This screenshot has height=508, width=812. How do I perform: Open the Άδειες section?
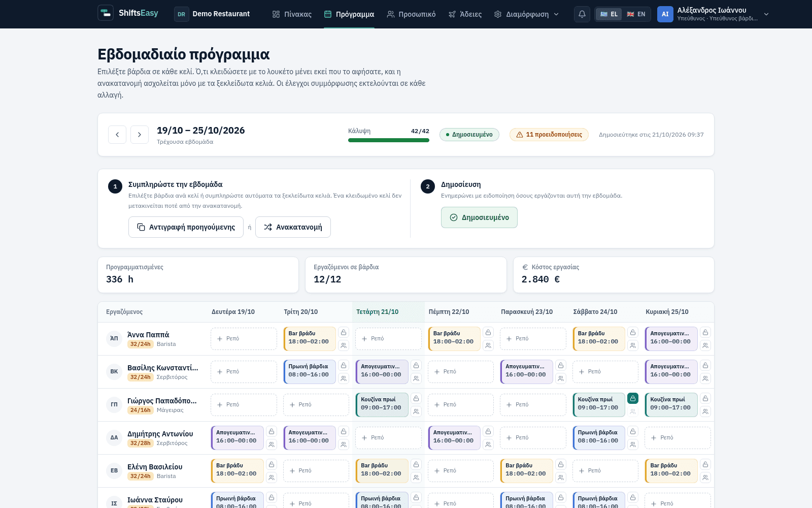pyautogui.click(x=465, y=14)
